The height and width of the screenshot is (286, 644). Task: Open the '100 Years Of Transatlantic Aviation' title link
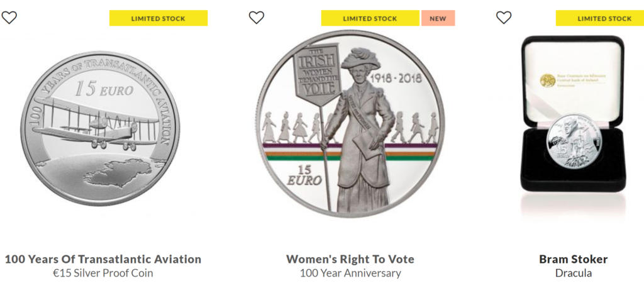[103, 259]
